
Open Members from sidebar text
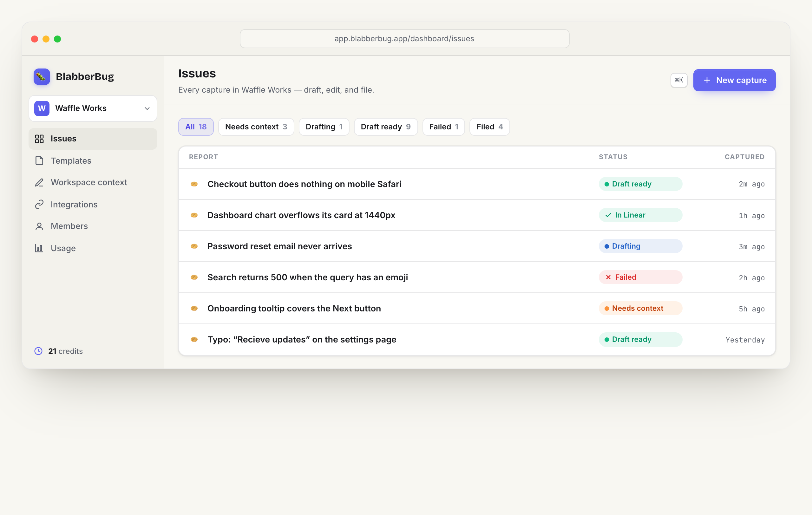pos(69,226)
